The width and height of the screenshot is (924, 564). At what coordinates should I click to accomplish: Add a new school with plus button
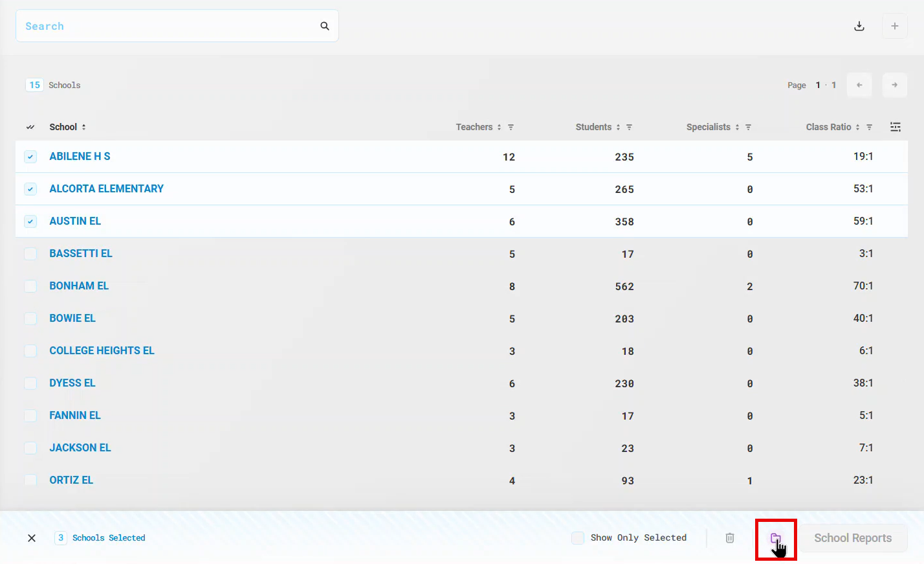[x=895, y=26]
